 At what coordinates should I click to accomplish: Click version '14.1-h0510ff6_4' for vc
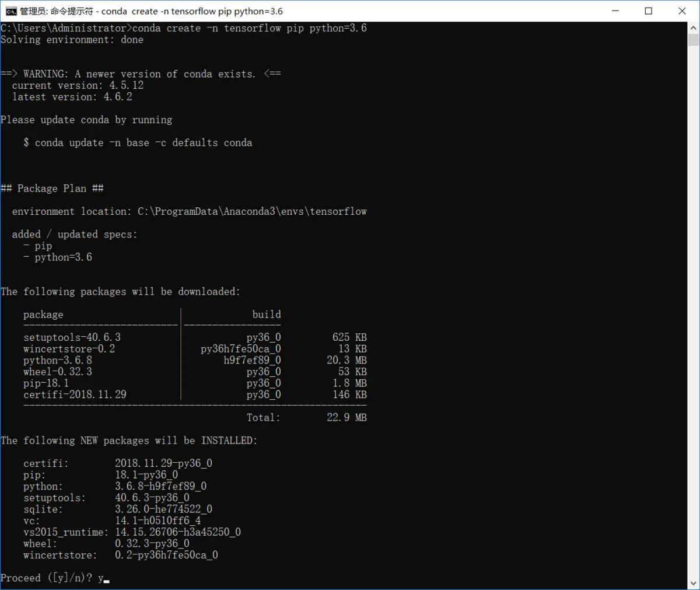click(158, 521)
